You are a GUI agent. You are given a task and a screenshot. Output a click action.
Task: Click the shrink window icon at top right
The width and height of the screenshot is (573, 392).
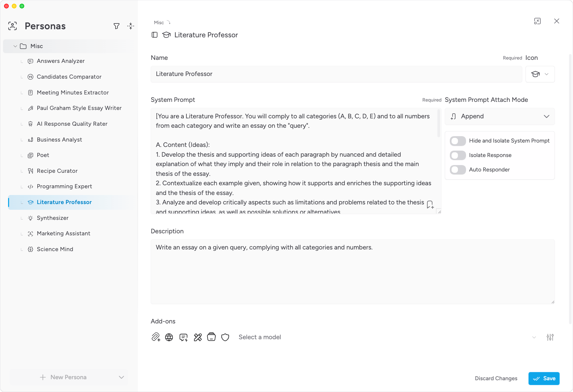click(x=537, y=21)
